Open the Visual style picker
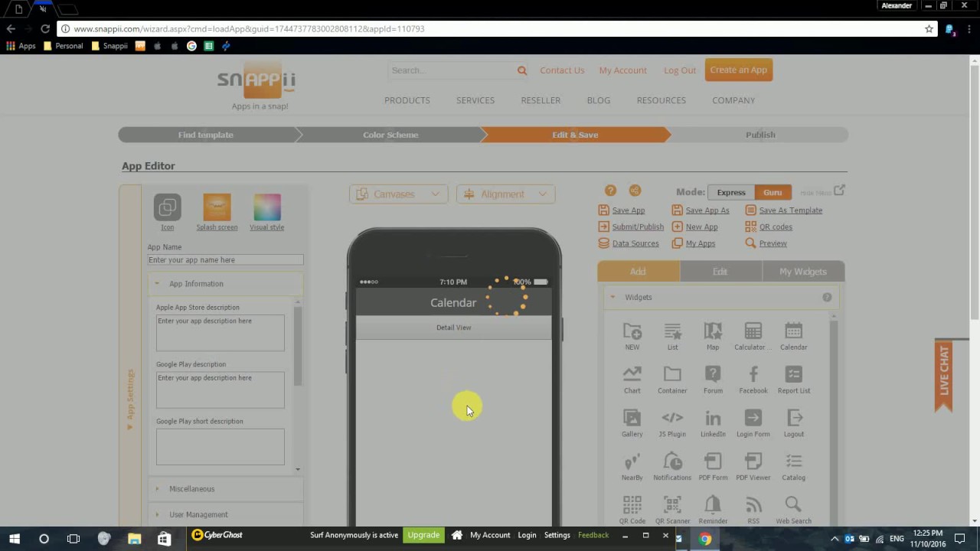Viewport: 980px width, 551px height. click(x=266, y=207)
